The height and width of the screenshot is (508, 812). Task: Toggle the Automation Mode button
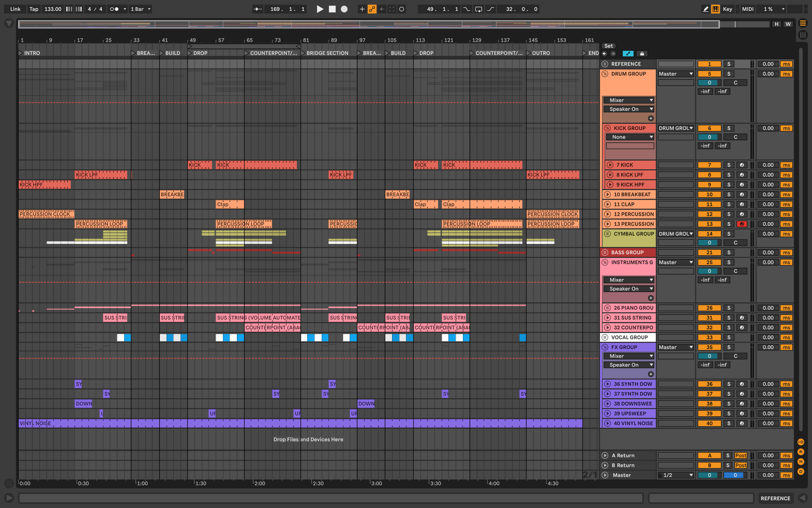click(x=628, y=54)
